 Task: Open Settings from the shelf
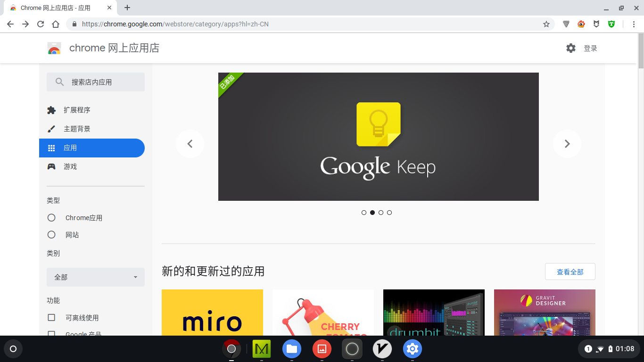[x=413, y=349]
